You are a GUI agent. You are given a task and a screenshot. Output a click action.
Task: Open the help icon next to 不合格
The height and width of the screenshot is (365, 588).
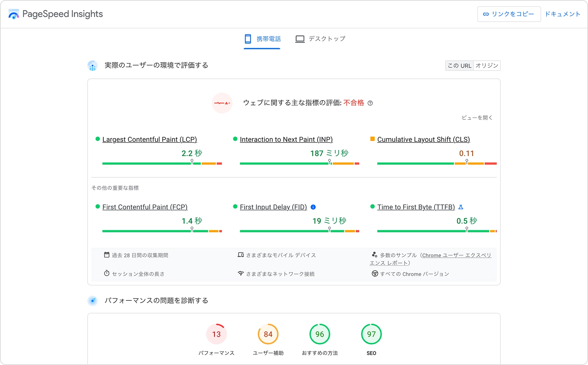(370, 103)
